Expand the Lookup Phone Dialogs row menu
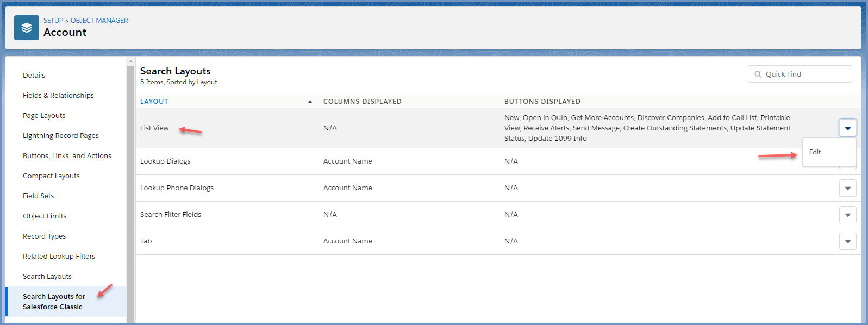Screen dimensions: 868x325 click(847, 188)
